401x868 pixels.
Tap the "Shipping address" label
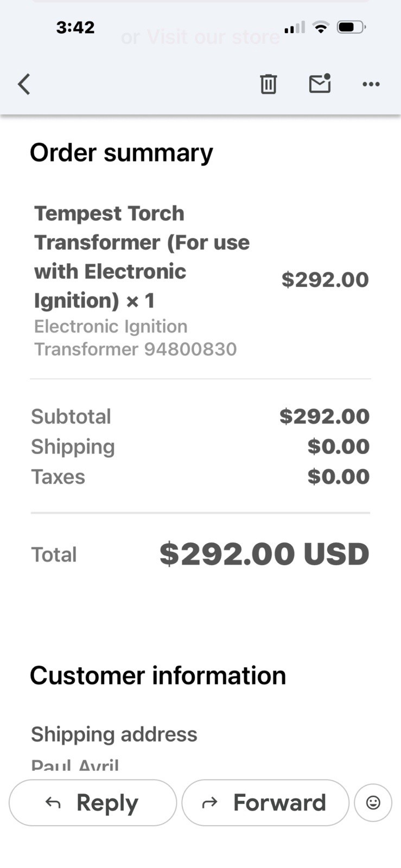[x=114, y=734]
